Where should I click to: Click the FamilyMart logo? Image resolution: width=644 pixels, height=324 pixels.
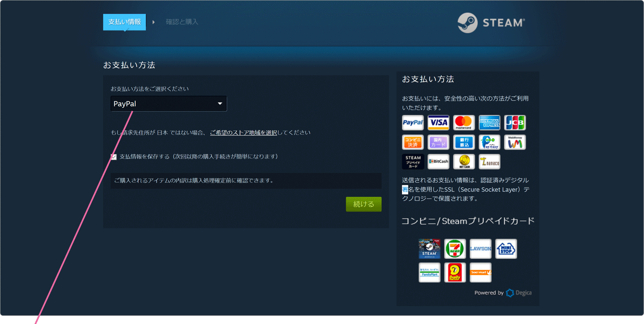(x=429, y=272)
